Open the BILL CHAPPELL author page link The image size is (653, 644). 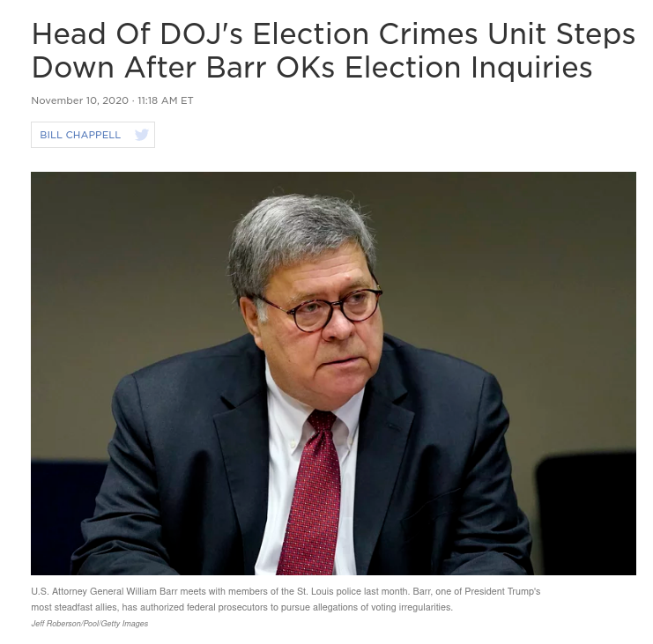(x=80, y=135)
